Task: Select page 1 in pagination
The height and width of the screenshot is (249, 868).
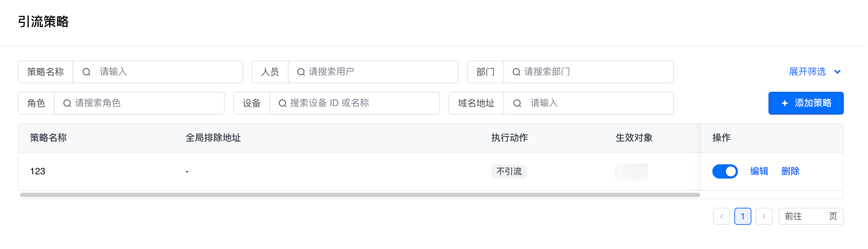Action: [743, 216]
